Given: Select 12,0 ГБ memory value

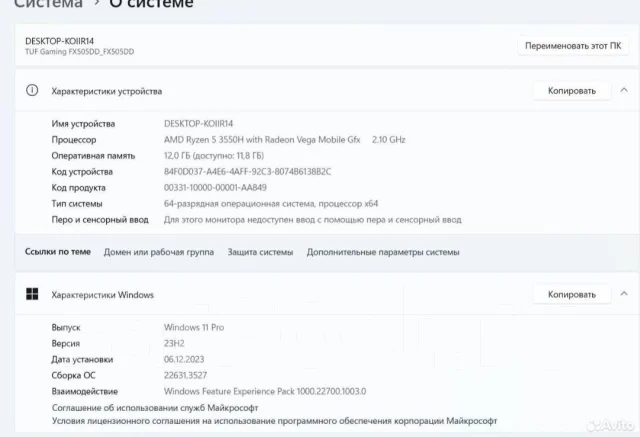Looking at the screenshot, I should coord(214,155).
